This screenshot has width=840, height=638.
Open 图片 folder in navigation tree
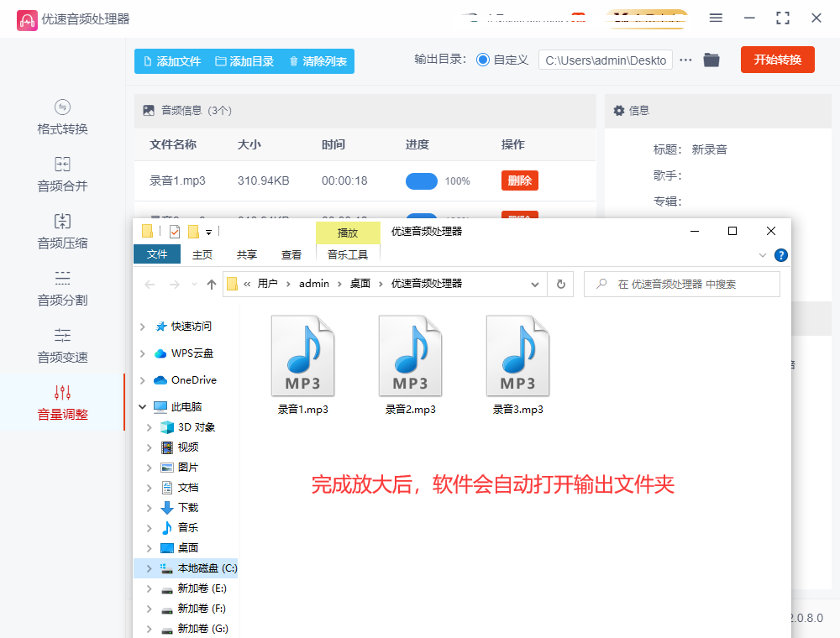click(x=180, y=468)
